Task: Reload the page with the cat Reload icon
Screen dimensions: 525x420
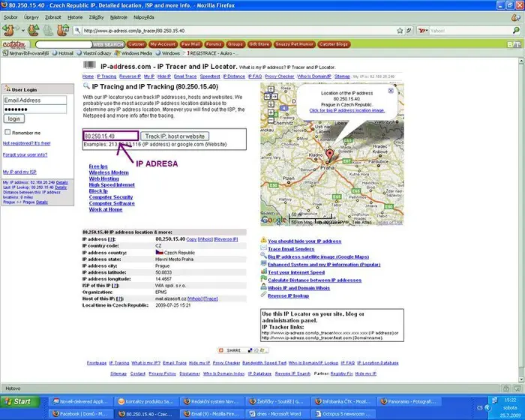Action: (x=33, y=31)
